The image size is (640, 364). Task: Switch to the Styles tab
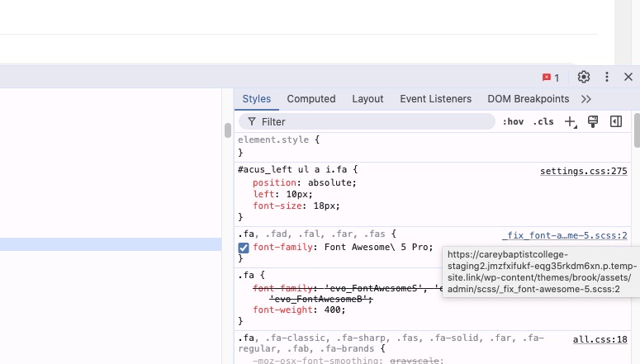coord(256,99)
